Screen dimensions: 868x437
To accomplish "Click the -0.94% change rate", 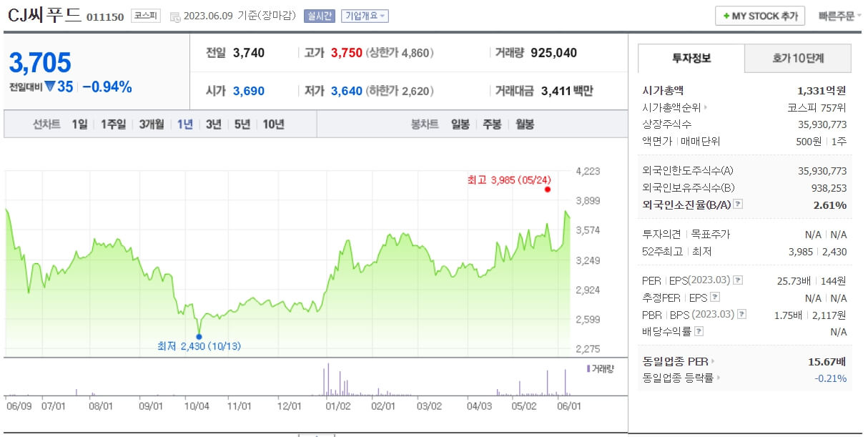I will 107,87.
